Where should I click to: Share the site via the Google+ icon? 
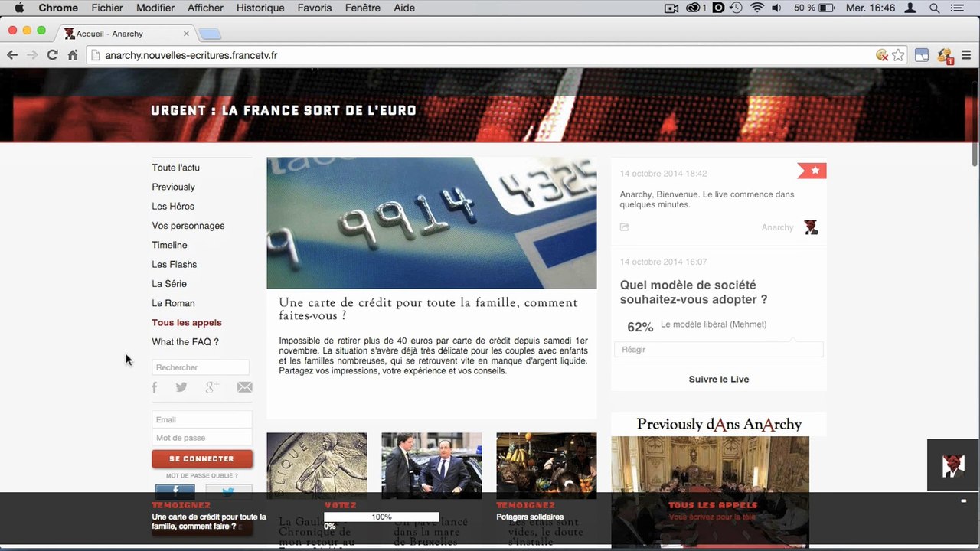[213, 387]
